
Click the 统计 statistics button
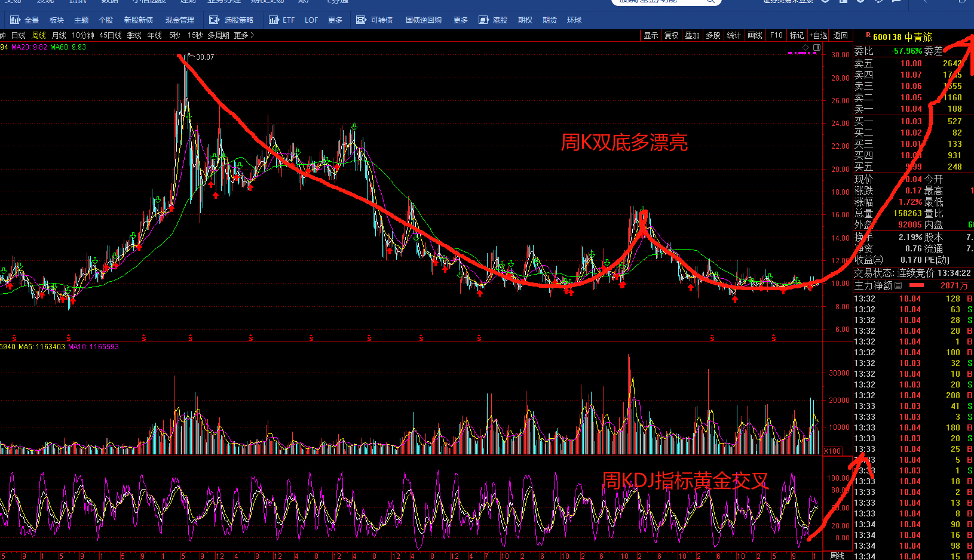[x=734, y=35]
